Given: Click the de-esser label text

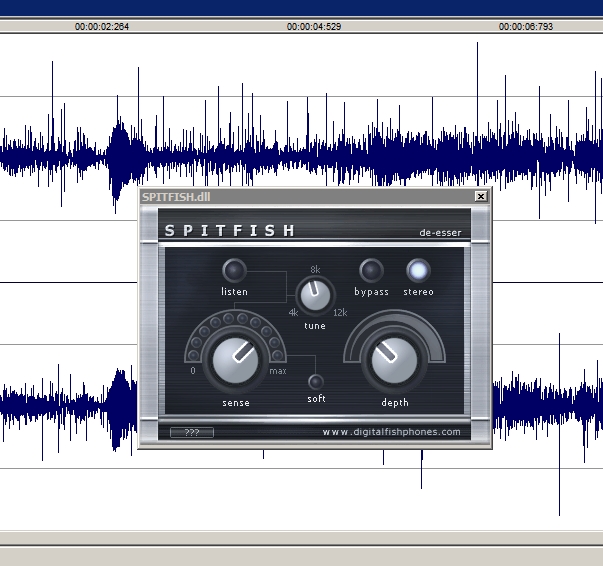Looking at the screenshot, I should [440, 233].
